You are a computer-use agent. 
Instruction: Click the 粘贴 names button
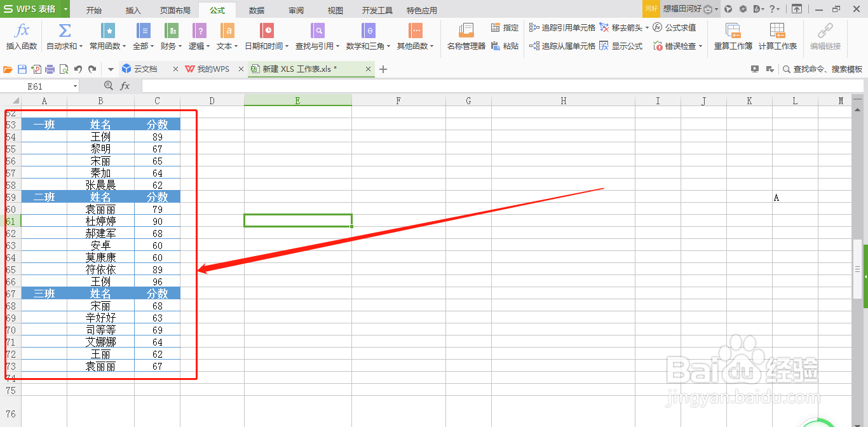coord(505,46)
